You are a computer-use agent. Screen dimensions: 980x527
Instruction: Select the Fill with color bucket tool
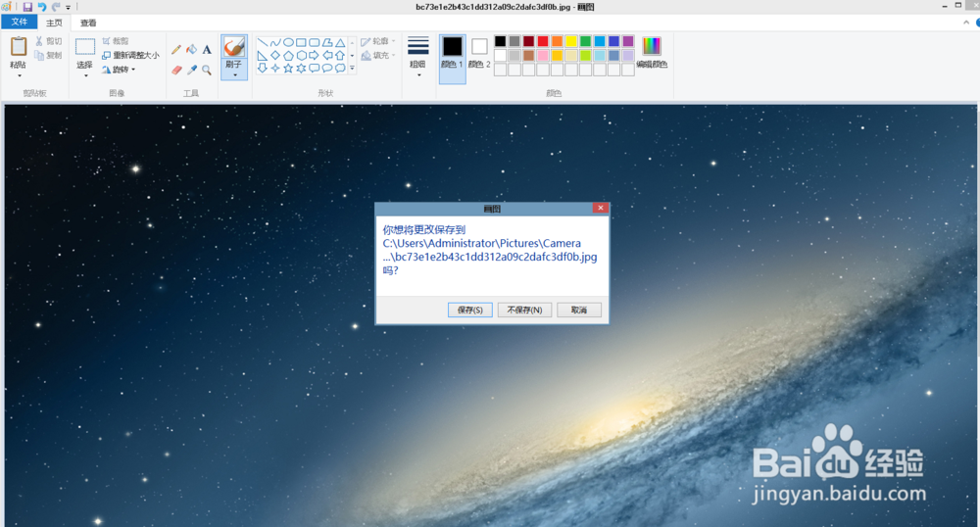[192, 49]
